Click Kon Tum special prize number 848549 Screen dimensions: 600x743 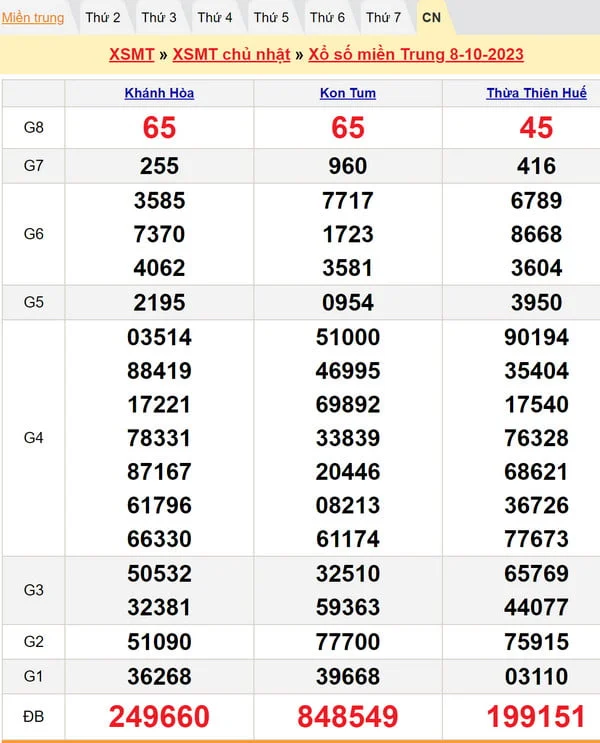(348, 716)
